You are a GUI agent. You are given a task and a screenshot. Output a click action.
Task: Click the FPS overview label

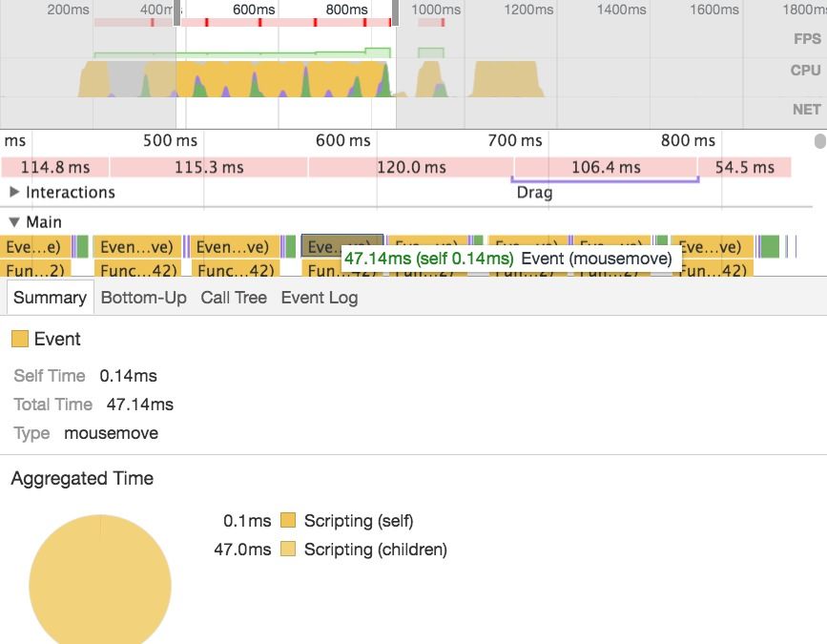[x=807, y=39]
